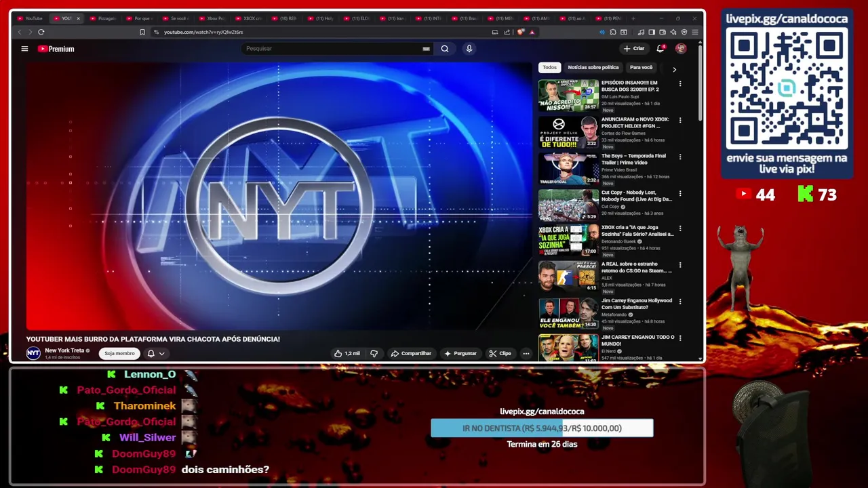Click the browser address bar URL
This screenshot has height=488, width=868.
coord(203,32)
